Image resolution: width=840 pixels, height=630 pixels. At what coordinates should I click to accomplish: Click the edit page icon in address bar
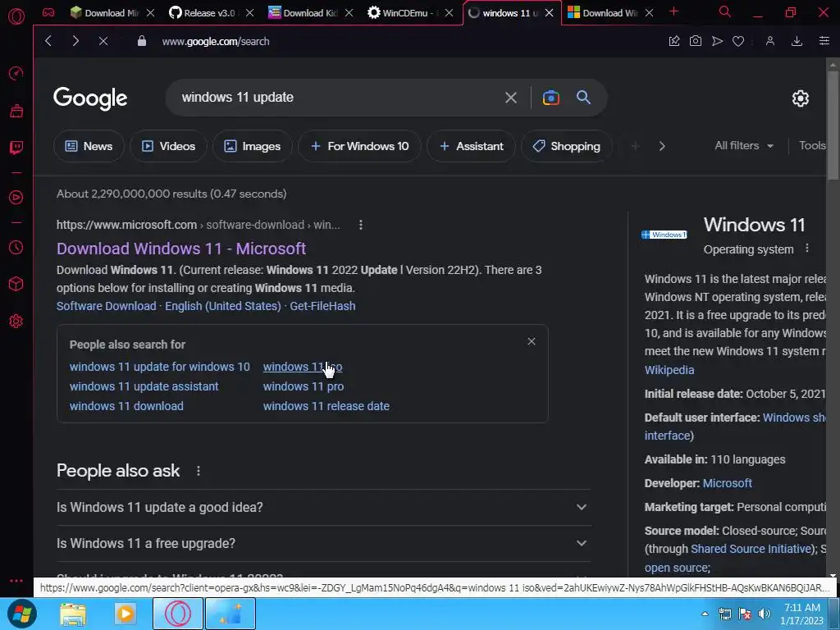674,41
